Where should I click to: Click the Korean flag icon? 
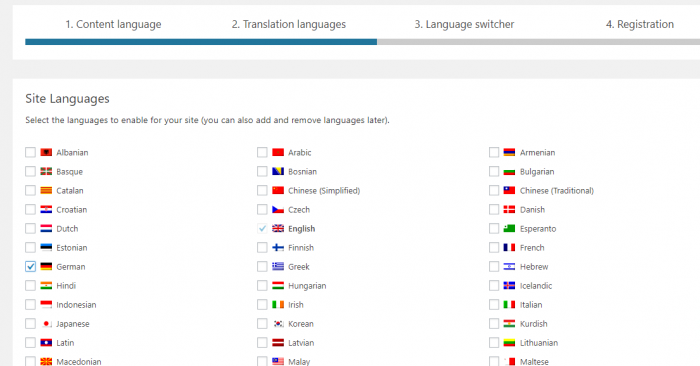pyautogui.click(x=278, y=324)
